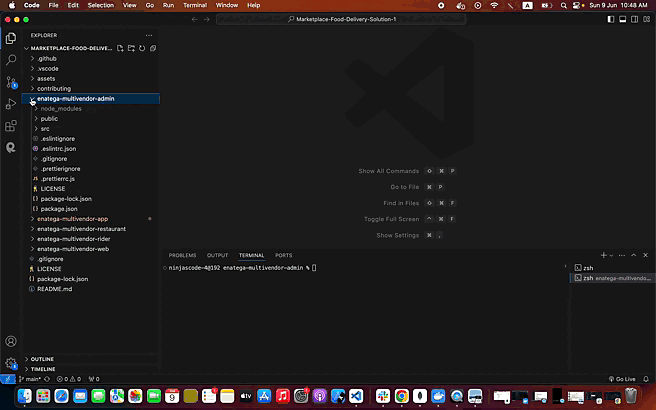Toggle the bottom panel layout button
Screen dimensions: 656x410
pos(623,18)
